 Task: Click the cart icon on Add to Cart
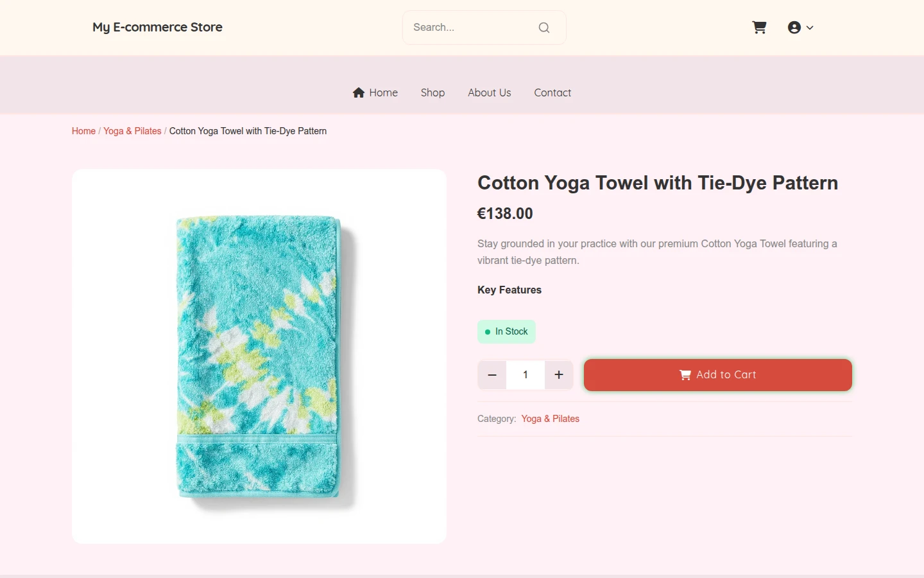[685, 375]
